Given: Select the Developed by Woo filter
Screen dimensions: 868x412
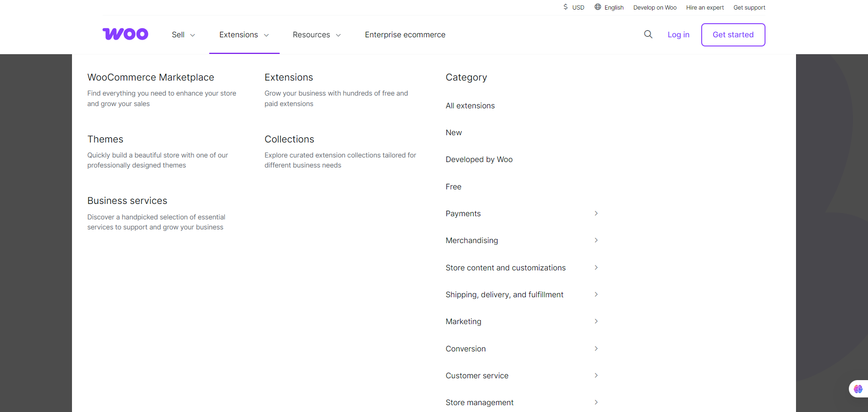Looking at the screenshot, I should point(479,159).
